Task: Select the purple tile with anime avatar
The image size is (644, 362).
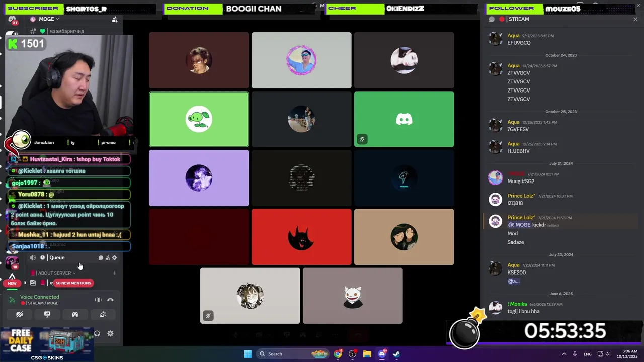Action: (x=199, y=178)
